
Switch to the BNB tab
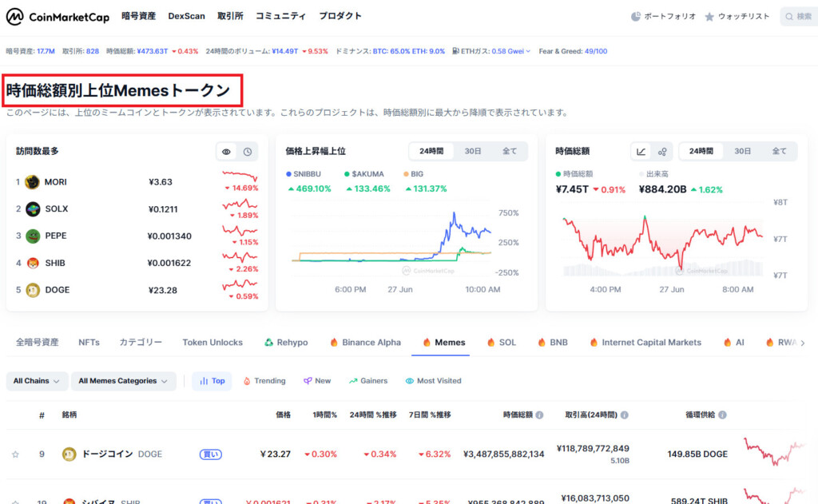pyautogui.click(x=553, y=343)
